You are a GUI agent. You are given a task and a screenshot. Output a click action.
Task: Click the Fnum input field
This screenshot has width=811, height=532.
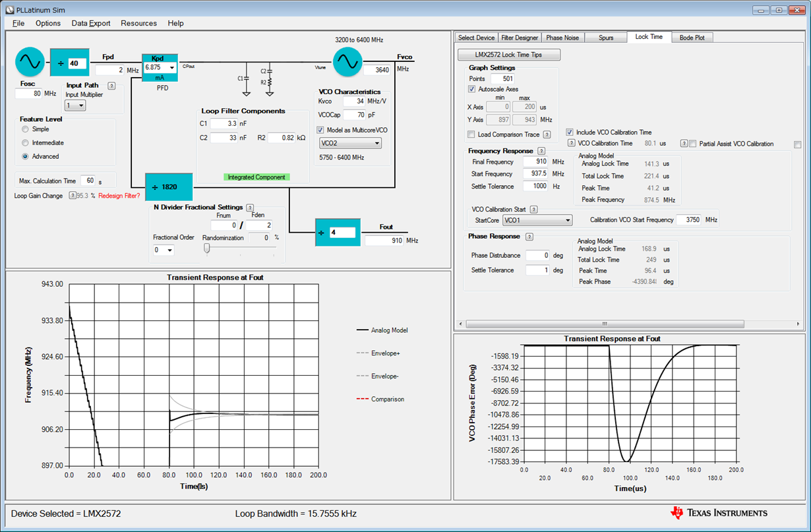click(x=224, y=225)
